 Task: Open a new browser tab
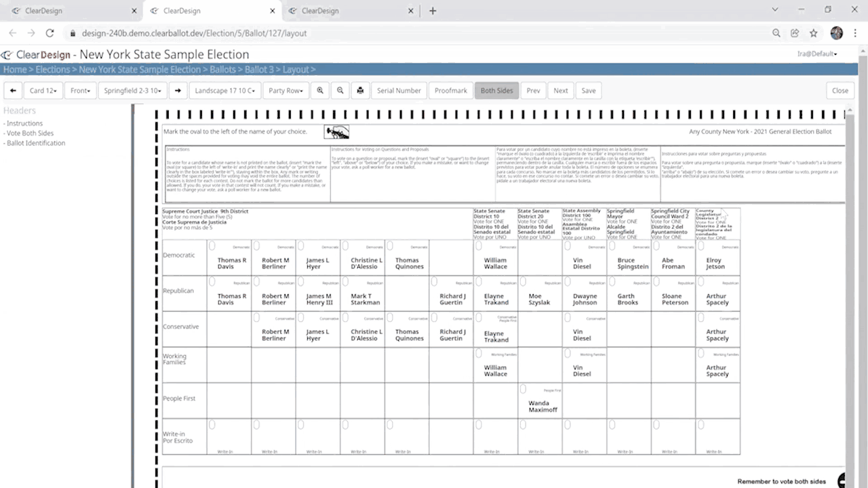pos(433,11)
